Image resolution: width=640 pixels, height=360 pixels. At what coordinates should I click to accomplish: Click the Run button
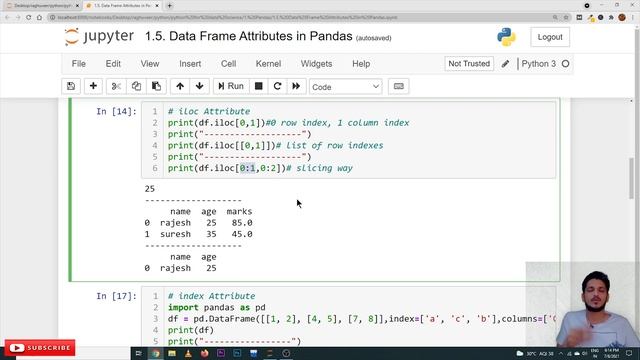(231, 86)
